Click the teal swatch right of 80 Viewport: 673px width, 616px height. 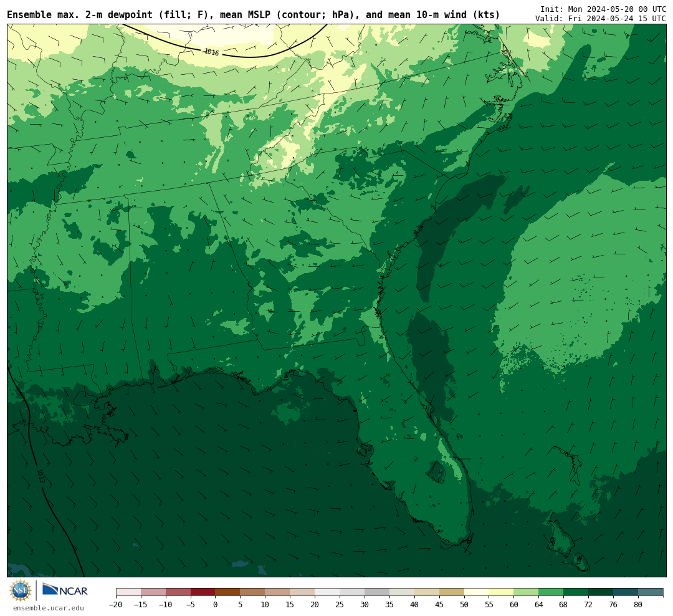[x=650, y=592]
